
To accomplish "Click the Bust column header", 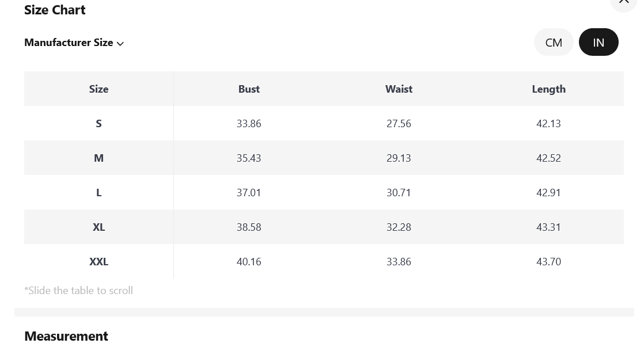I will (249, 89).
